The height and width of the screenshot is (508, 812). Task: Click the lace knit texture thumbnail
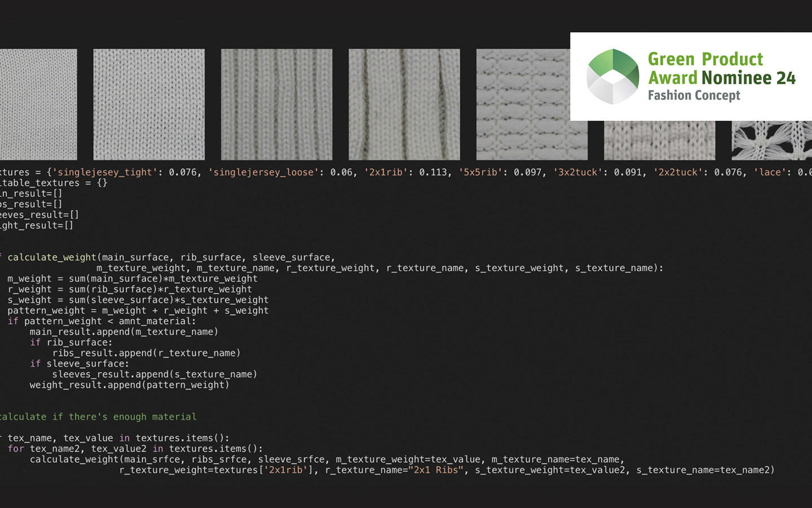click(x=771, y=141)
